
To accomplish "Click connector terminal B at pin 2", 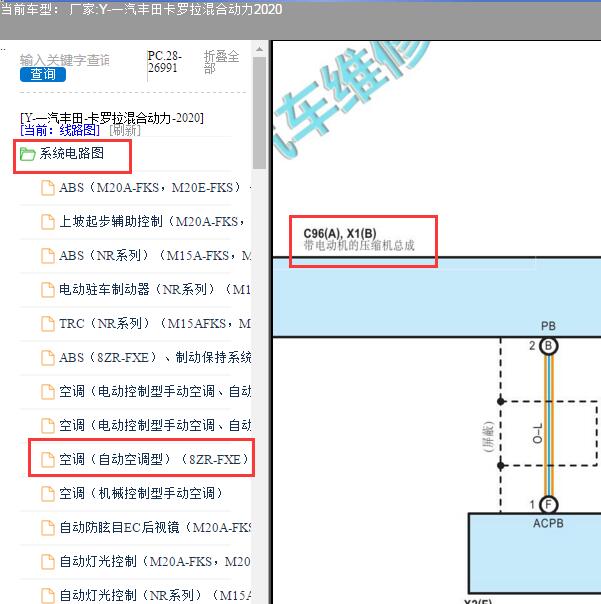I will point(548,346).
